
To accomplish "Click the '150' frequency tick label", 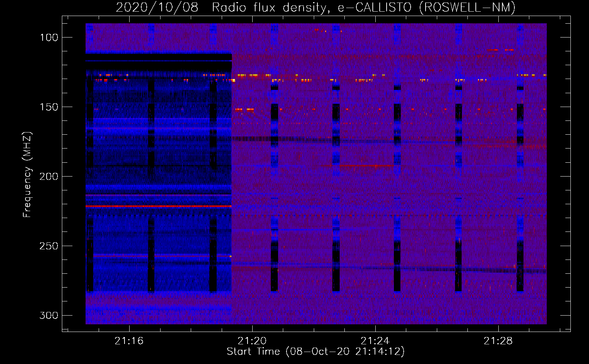I will point(49,107).
